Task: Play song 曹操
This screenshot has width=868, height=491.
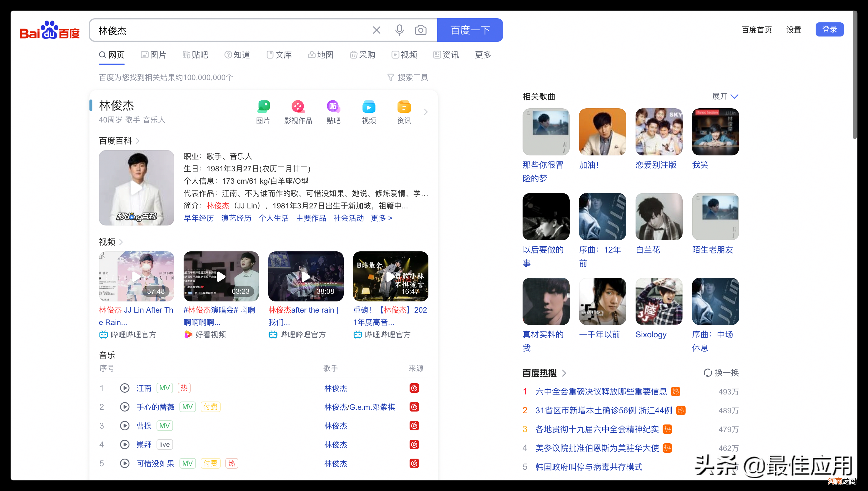Action: pos(125,426)
